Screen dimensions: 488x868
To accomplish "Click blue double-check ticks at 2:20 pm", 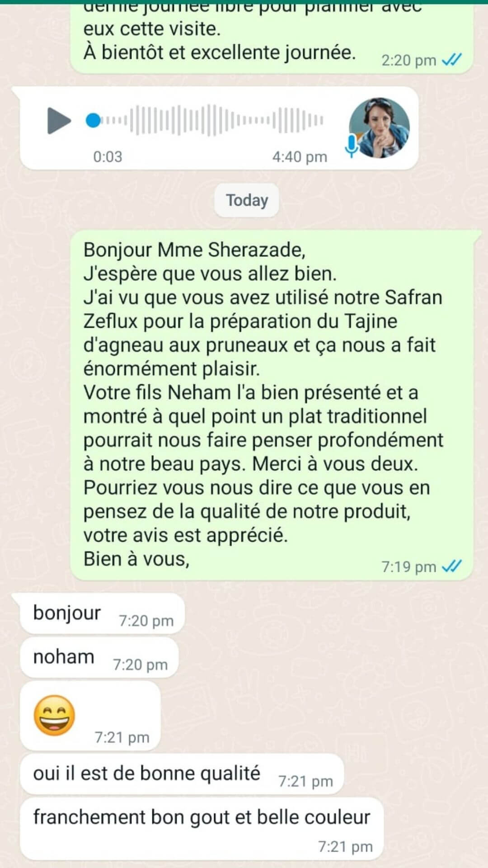I will [451, 60].
